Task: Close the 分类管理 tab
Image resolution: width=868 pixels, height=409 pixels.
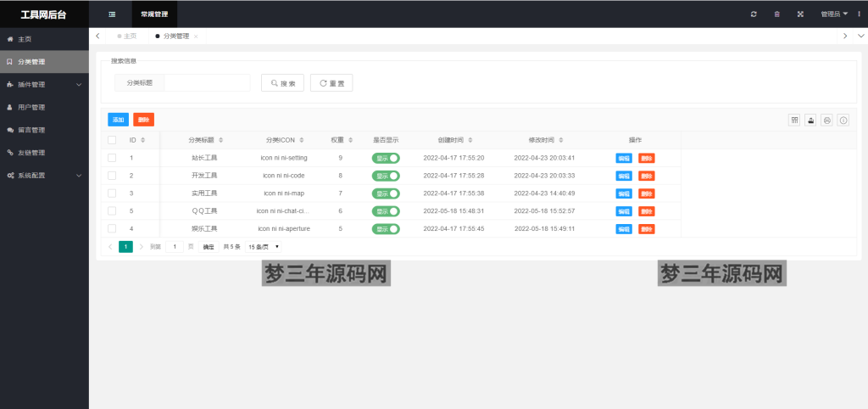Action: pyautogui.click(x=196, y=36)
